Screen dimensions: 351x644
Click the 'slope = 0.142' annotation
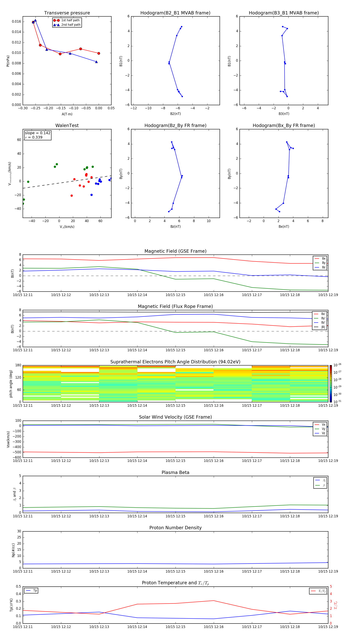tap(37, 133)
